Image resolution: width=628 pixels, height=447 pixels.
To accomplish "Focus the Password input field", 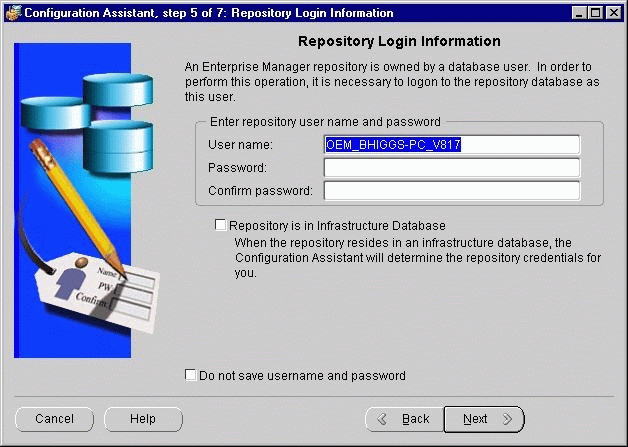I will (x=451, y=168).
